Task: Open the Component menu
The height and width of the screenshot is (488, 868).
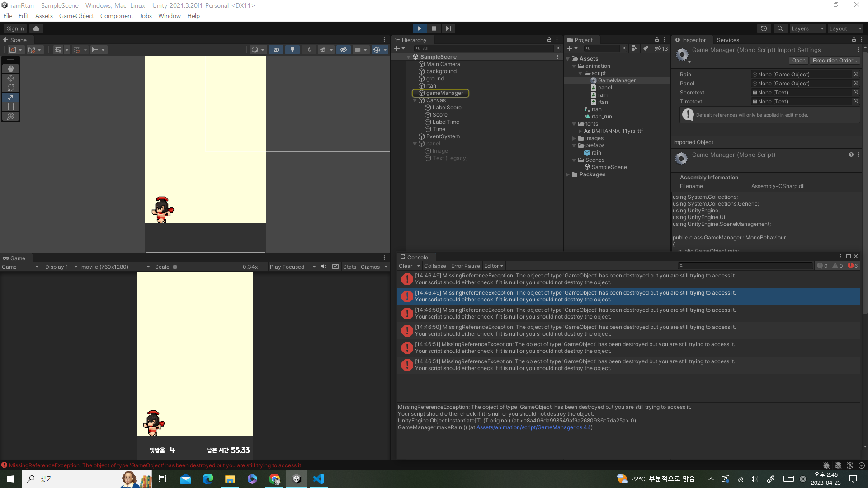Action: pos(117,16)
